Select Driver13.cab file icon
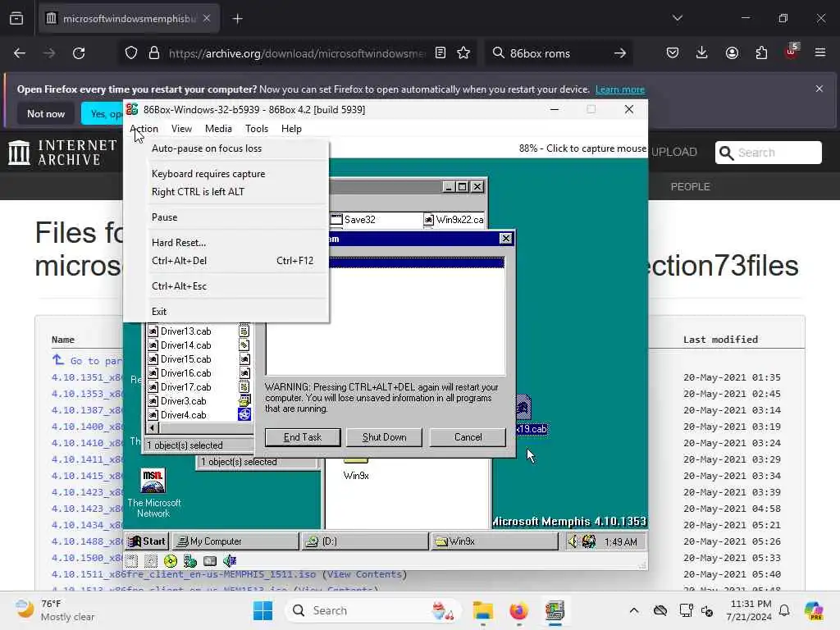Image resolution: width=840 pixels, height=630 pixels. (153, 331)
